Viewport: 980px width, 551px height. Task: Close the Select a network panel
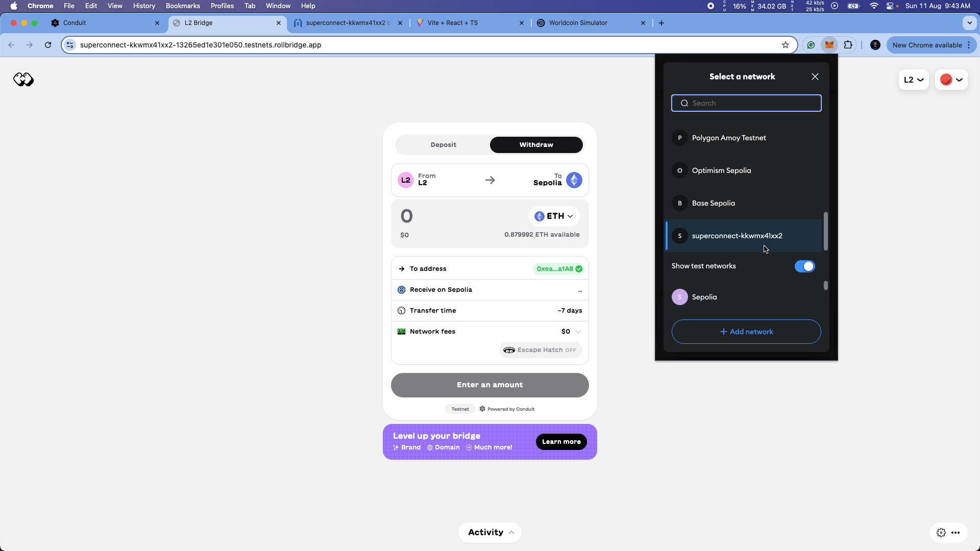[x=815, y=77]
